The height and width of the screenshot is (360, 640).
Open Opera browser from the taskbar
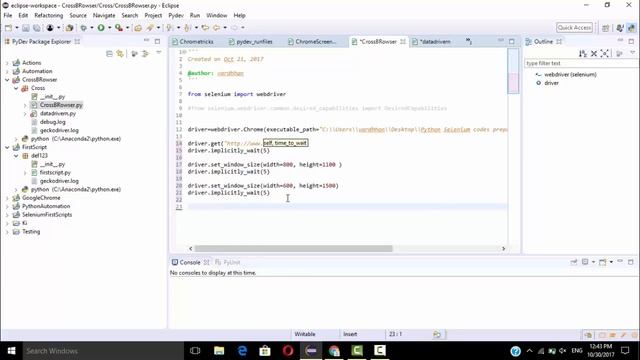(x=288, y=351)
